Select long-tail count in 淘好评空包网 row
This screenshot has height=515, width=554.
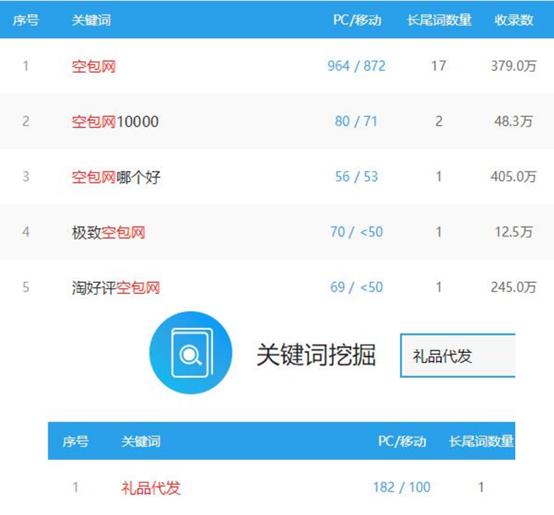439,287
